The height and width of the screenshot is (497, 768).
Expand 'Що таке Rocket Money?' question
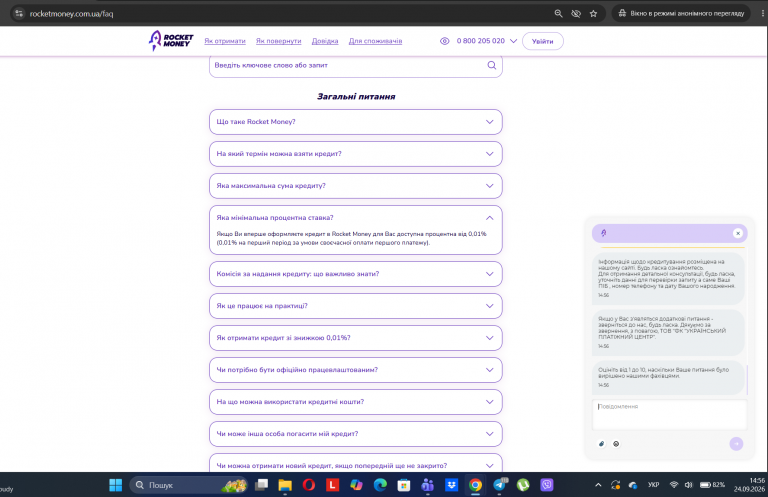click(356, 122)
